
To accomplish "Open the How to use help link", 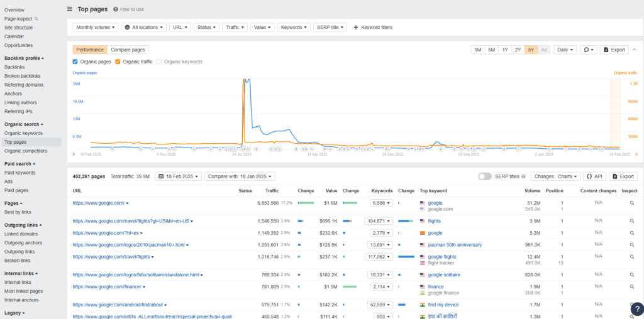I will (x=128, y=9).
